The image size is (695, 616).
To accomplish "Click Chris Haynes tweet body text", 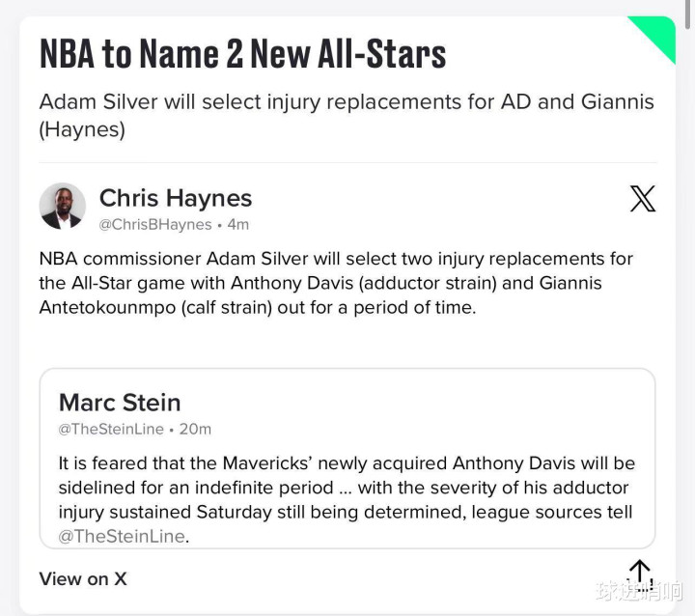I will point(336,283).
